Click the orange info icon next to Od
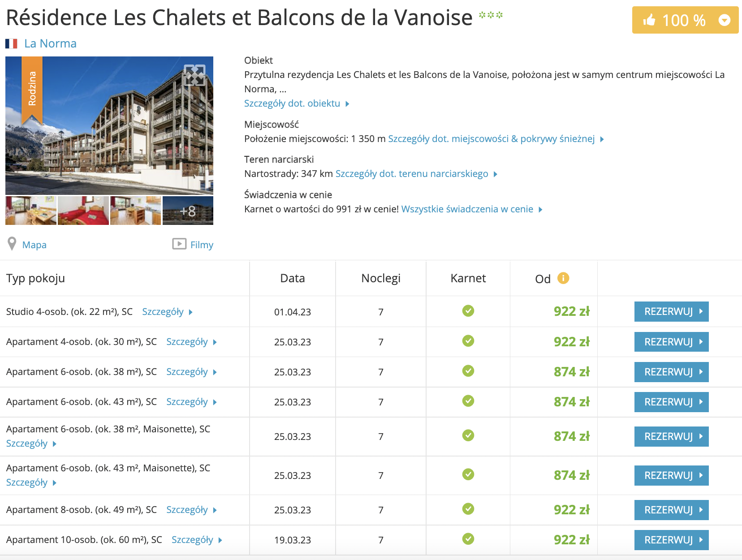742x560 pixels. tap(563, 278)
